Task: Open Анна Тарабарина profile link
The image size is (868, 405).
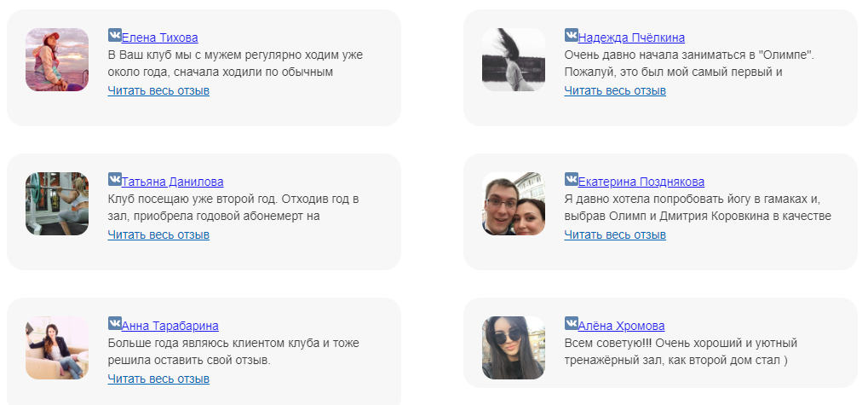Action: click(170, 326)
